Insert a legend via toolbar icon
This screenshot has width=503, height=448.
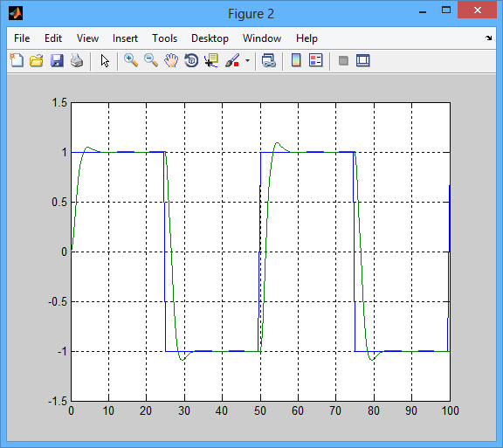pyautogui.click(x=315, y=60)
